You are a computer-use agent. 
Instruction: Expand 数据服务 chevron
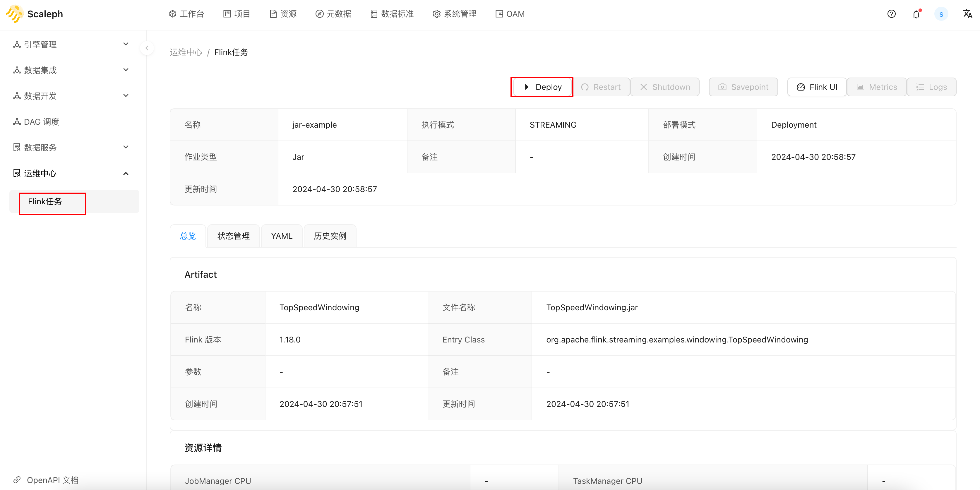pyautogui.click(x=126, y=147)
